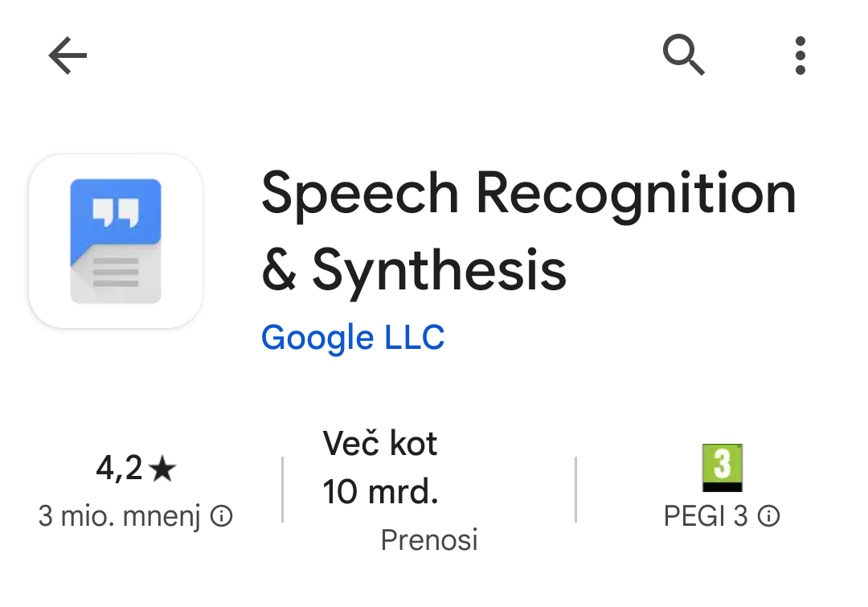
Task: Open search with the magnifier icon
Action: [x=684, y=56]
